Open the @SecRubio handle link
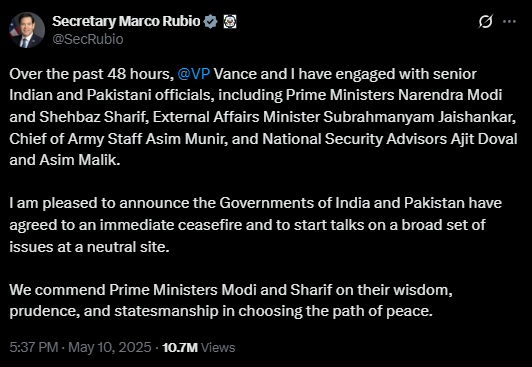 pyautogui.click(x=88, y=39)
